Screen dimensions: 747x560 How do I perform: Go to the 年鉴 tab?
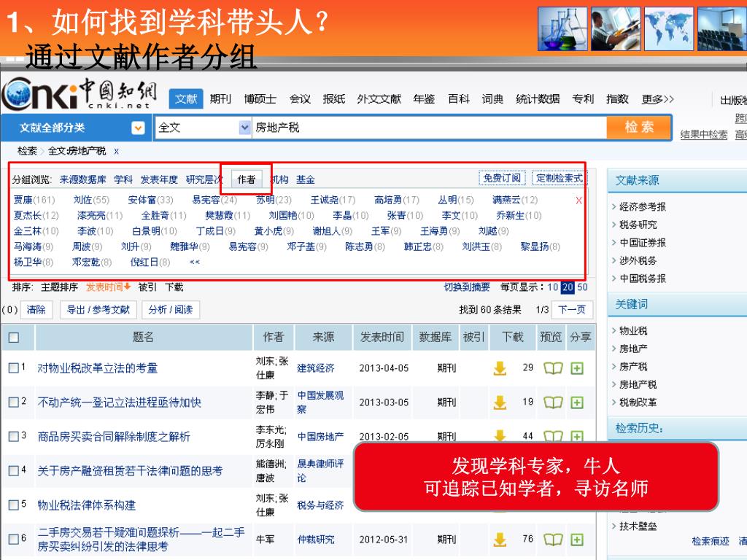coord(424,99)
